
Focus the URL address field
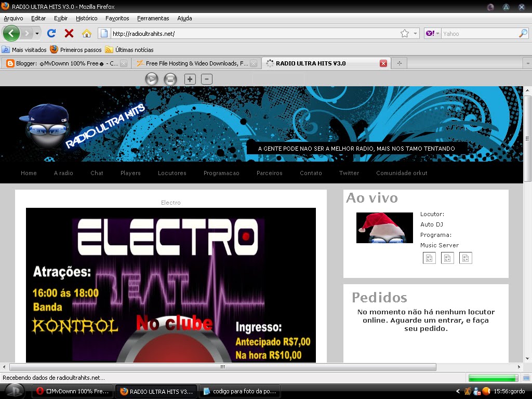coord(255,34)
